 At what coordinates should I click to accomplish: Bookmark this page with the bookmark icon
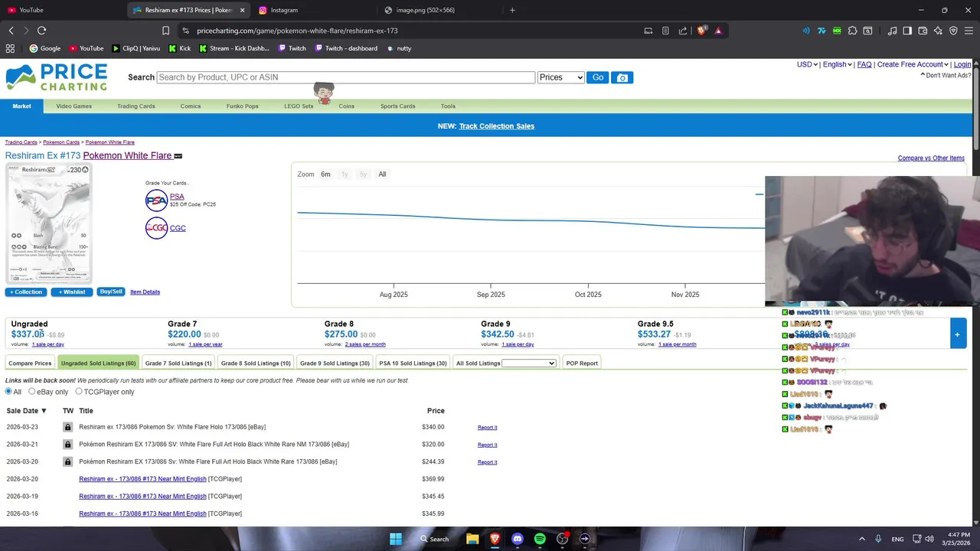tap(165, 31)
